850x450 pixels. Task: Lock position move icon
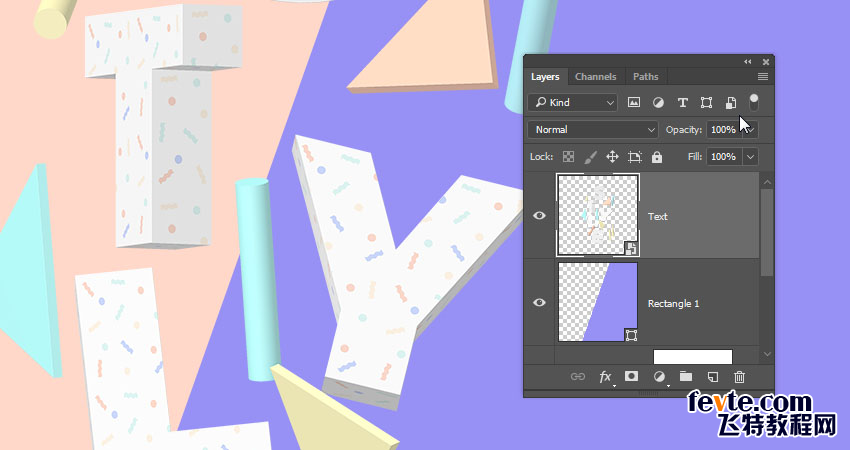(613, 157)
